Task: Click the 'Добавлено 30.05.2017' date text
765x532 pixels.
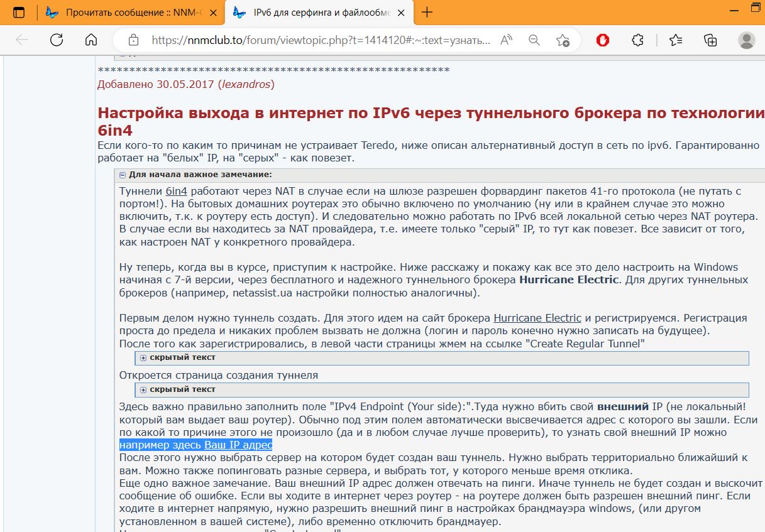Action: click(156, 84)
